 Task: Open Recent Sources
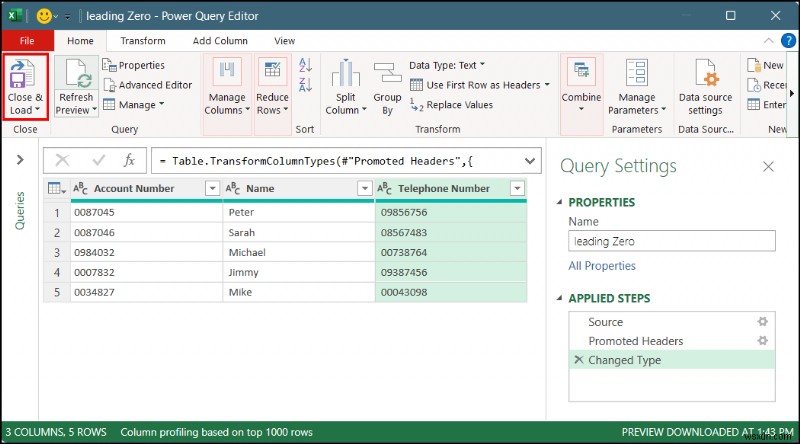pos(767,85)
